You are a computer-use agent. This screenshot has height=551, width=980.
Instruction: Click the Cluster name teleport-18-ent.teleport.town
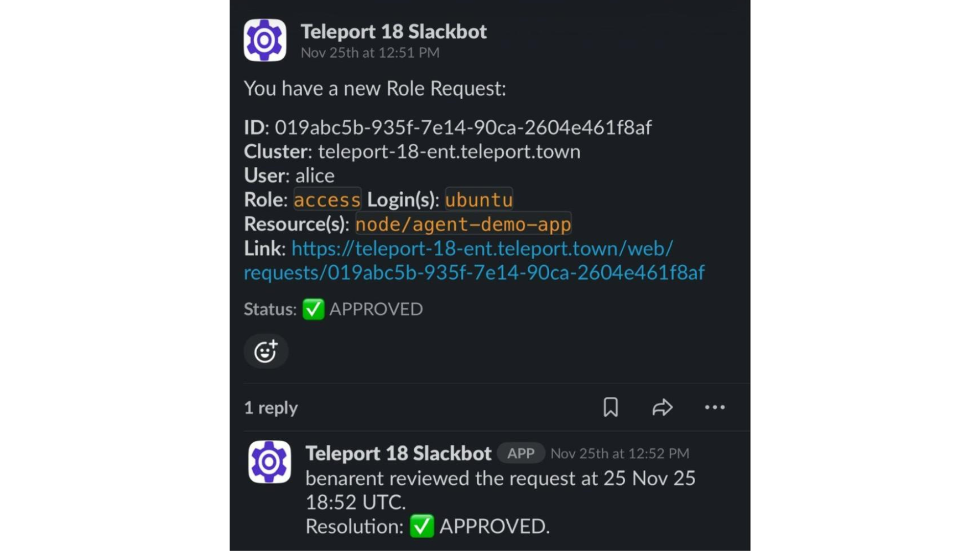click(448, 151)
